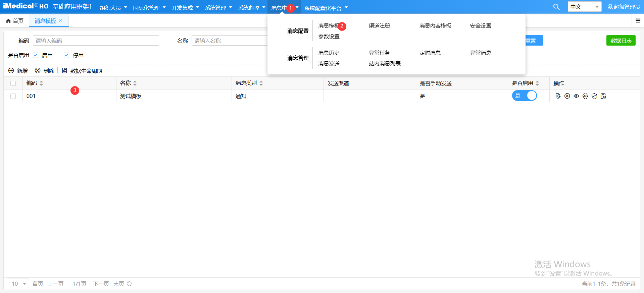Screen dimensions: 644x293
Task: Click the search magnifier in the top bar
Action: 556,7
